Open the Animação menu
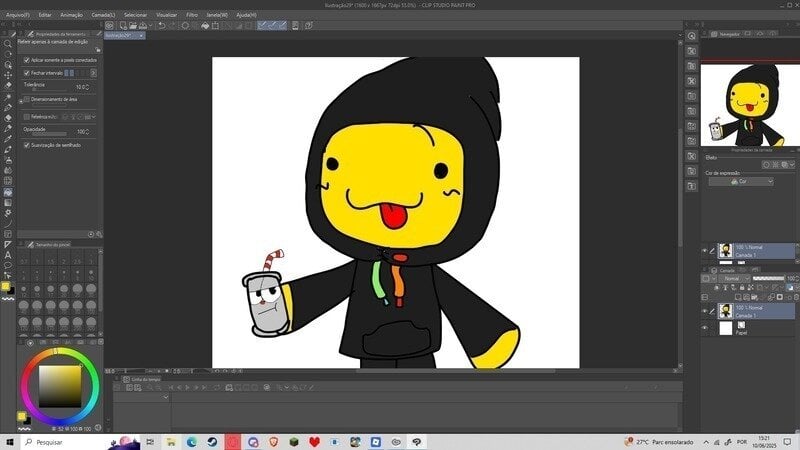This screenshot has width=800, height=450. click(x=72, y=15)
